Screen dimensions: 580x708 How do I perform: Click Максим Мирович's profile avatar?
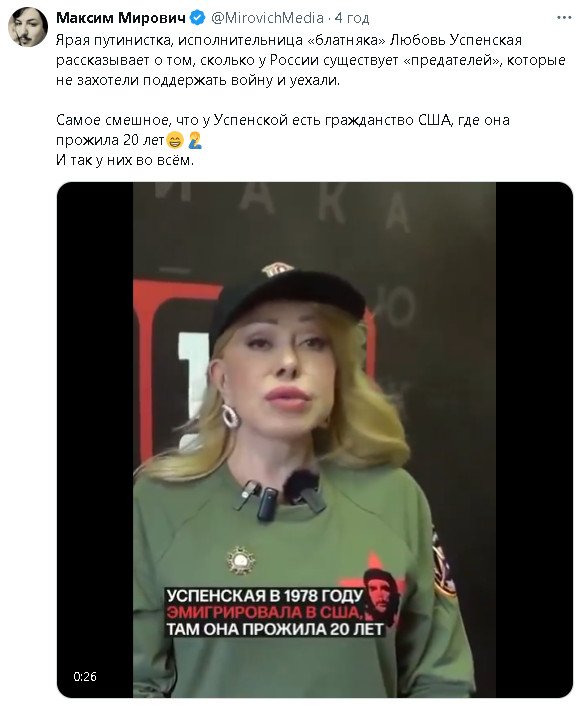click(x=28, y=27)
